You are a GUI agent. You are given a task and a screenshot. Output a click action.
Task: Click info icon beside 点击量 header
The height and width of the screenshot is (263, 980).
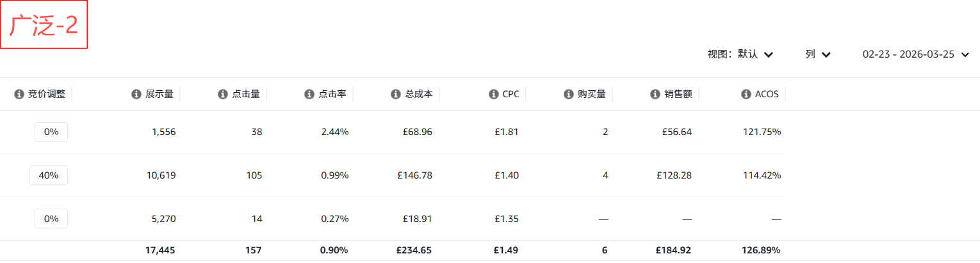(x=223, y=94)
